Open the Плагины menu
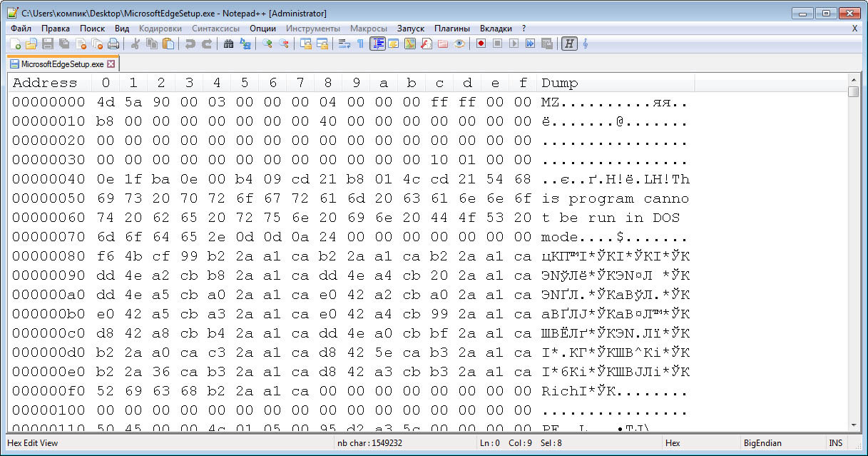The height and width of the screenshot is (456, 868). (x=452, y=29)
